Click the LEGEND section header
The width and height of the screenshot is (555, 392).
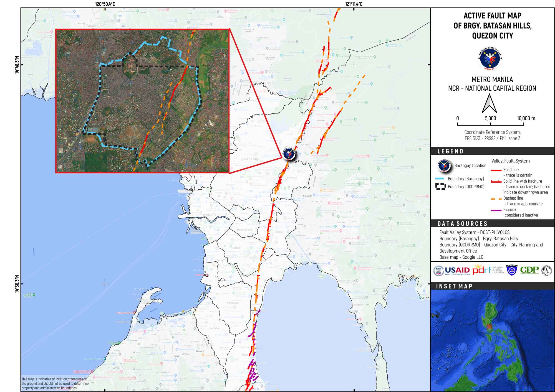click(450, 151)
